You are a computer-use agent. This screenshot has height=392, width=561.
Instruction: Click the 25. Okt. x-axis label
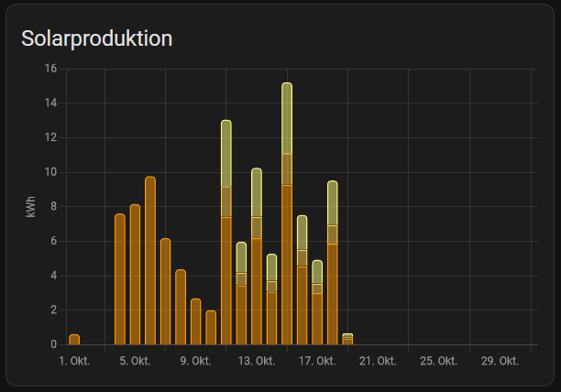click(439, 362)
